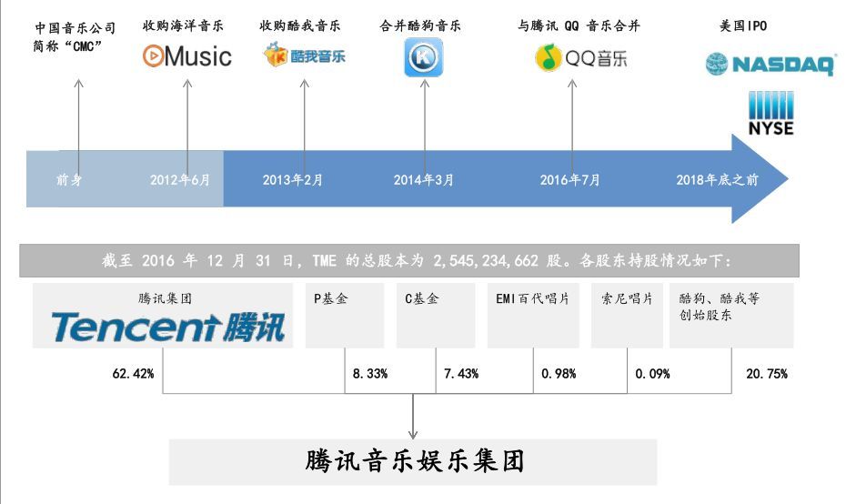Screen dimensions: 856x504
Task: Click the heading 美国IPO
Action: (743, 25)
